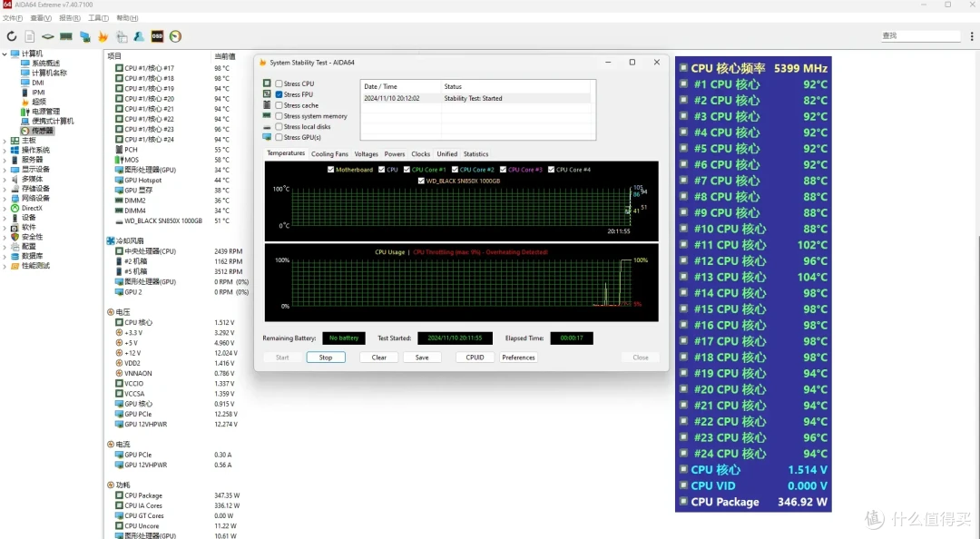Viewport: 980px width, 539px height.
Task: Click the green chip icon in the toolbar
Action: point(47,36)
